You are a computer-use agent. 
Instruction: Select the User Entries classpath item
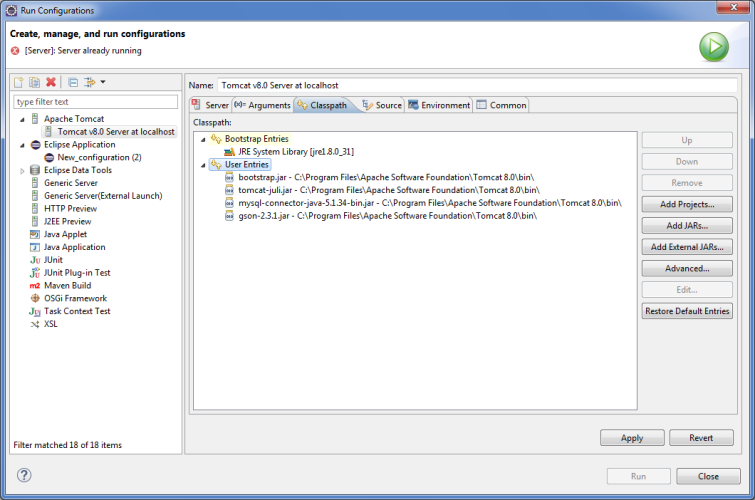pyautogui.click(x=247, y=165)
